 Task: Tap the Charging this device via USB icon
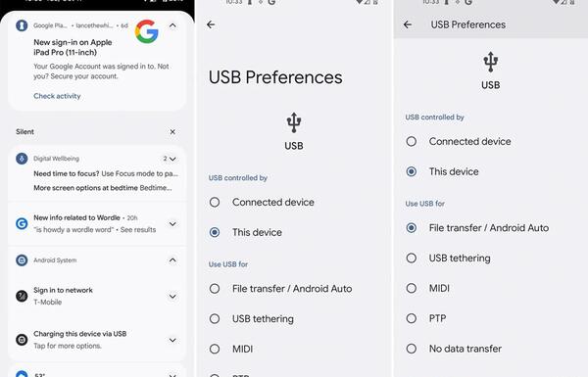tap(22, 340)
